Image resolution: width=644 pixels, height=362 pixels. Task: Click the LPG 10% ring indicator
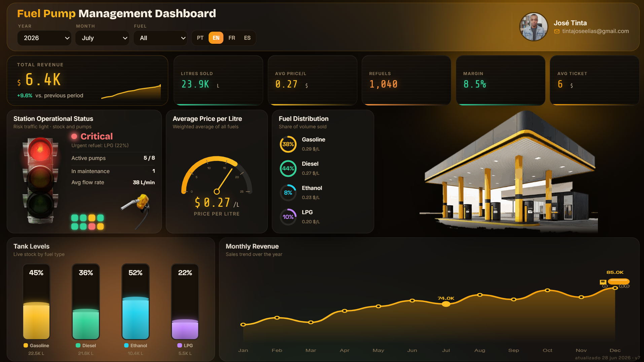288,217
